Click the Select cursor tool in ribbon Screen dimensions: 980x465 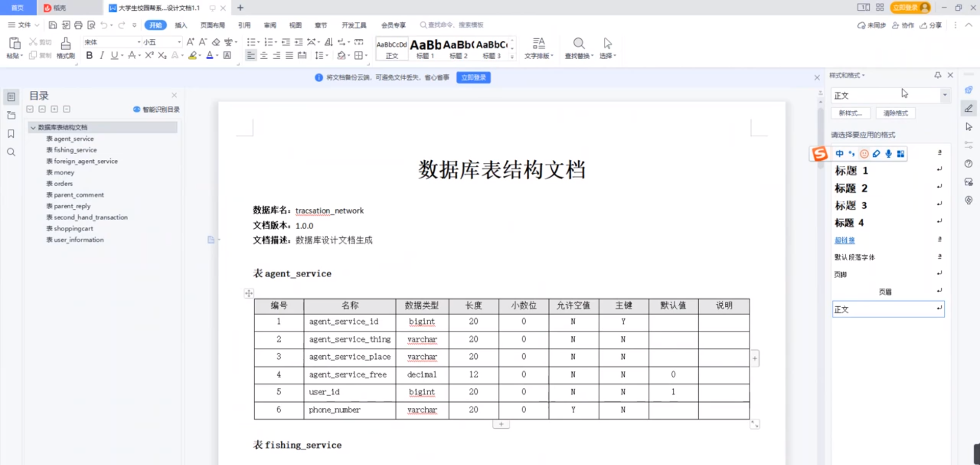607,43
